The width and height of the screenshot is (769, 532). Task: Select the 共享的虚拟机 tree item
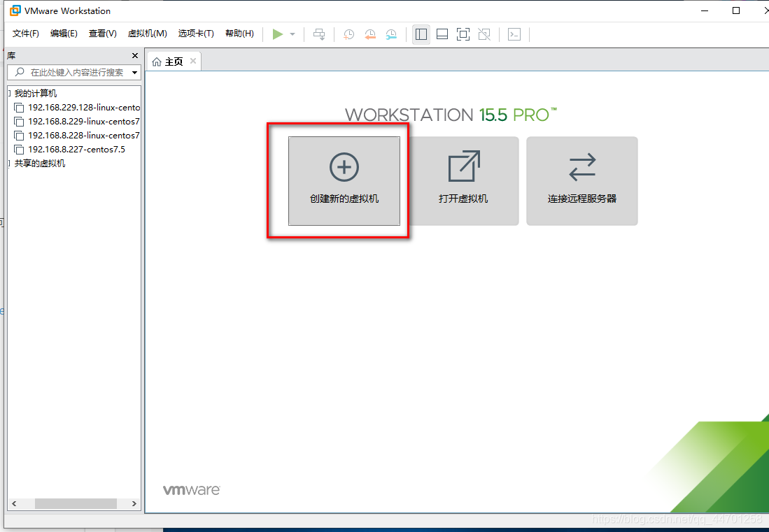point(40,163)
